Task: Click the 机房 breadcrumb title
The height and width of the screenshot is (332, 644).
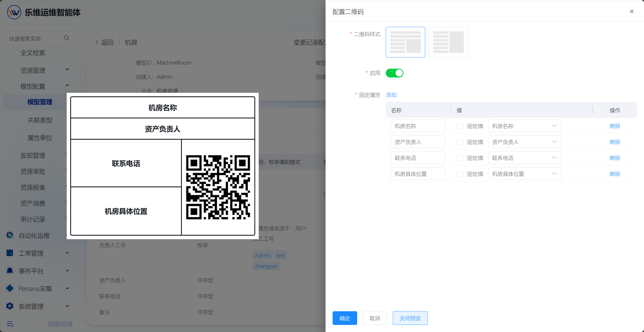Action: coord(131,42)
